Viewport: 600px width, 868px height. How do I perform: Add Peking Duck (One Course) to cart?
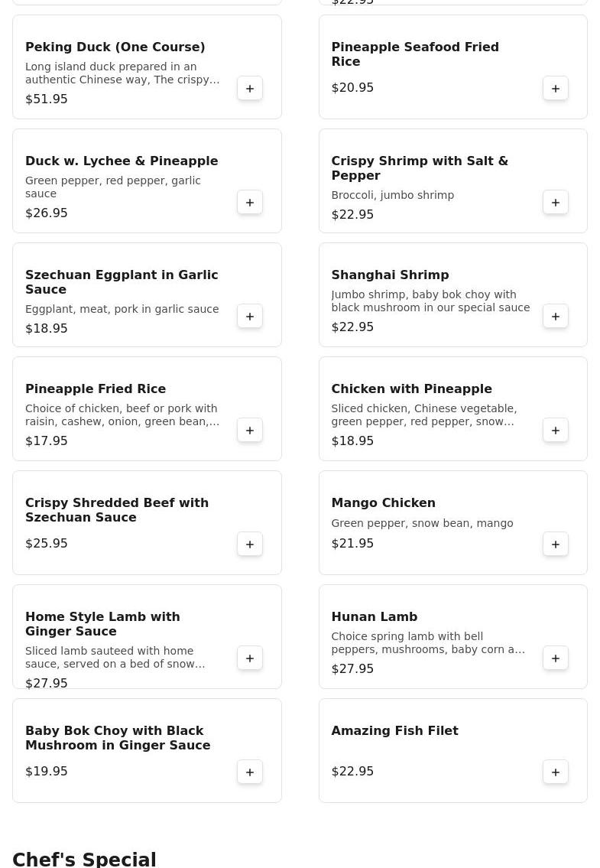click(250, 89)
